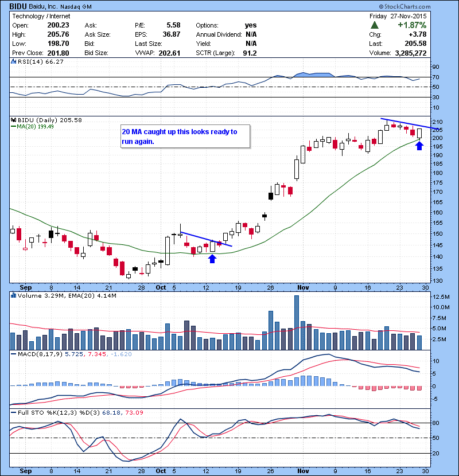
Task: Click the 'Annual Dividend:' label
Action: pos(219,34)
